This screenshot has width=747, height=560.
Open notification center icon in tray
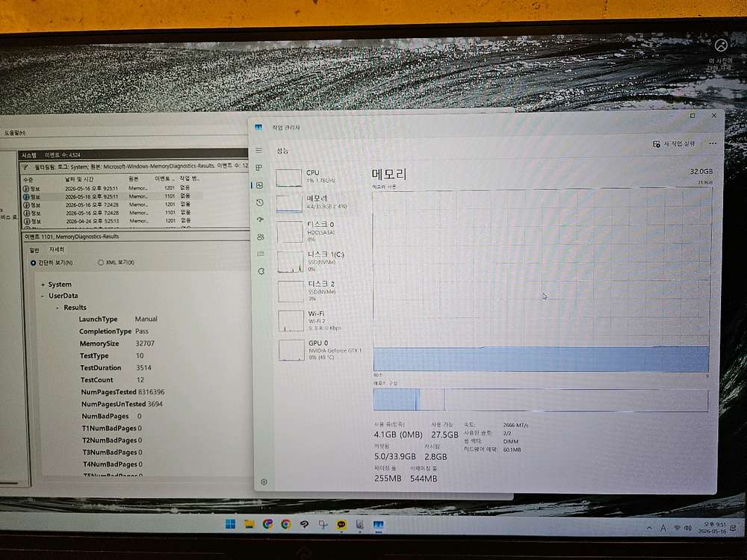coord(734,528)
